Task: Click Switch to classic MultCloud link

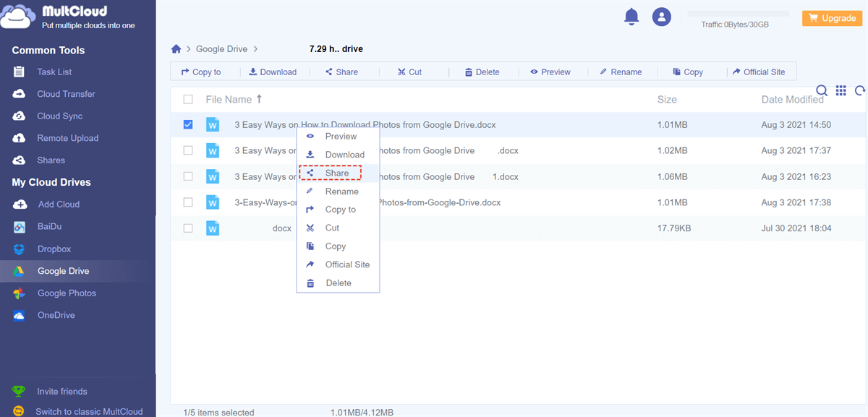Action: [x=89, y=411]
